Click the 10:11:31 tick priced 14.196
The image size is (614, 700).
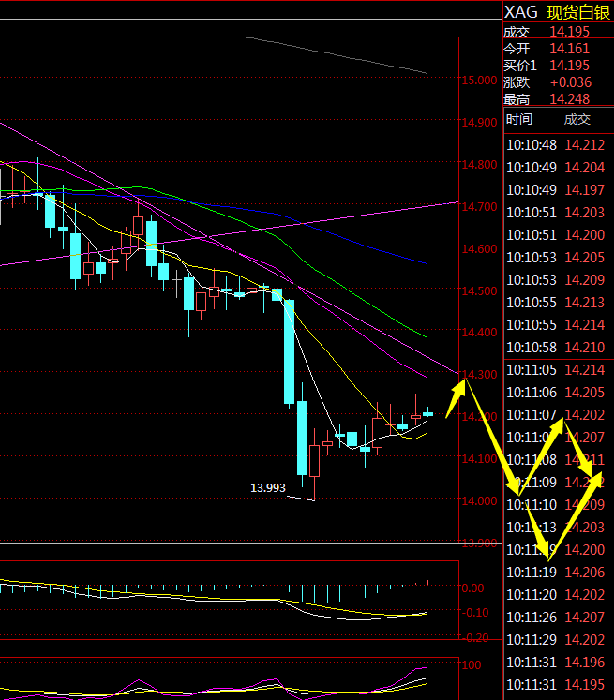click(x=556, y=663)
